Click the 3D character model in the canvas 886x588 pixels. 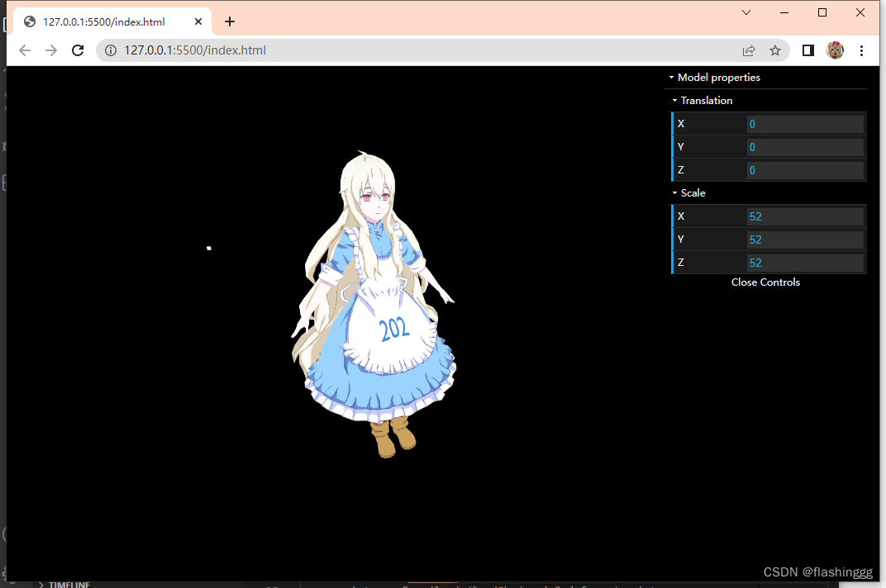tap(374, 305)
